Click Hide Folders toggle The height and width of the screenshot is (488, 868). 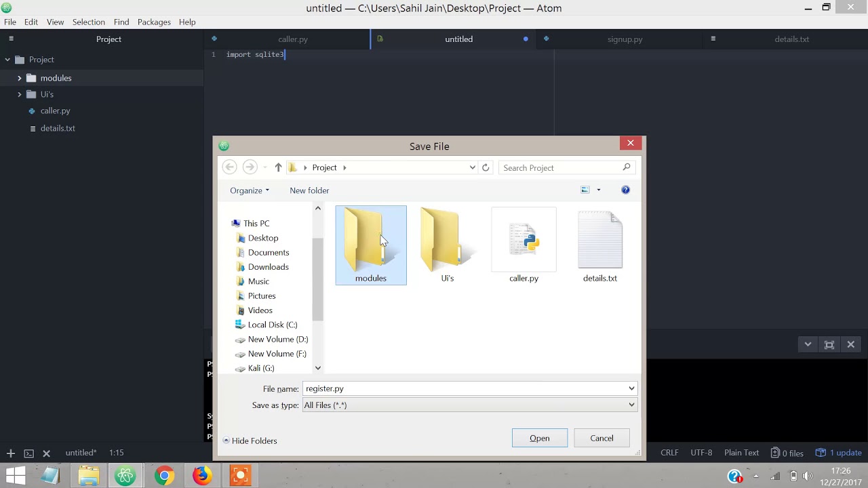pyautogui.click(x=250, y=441)
